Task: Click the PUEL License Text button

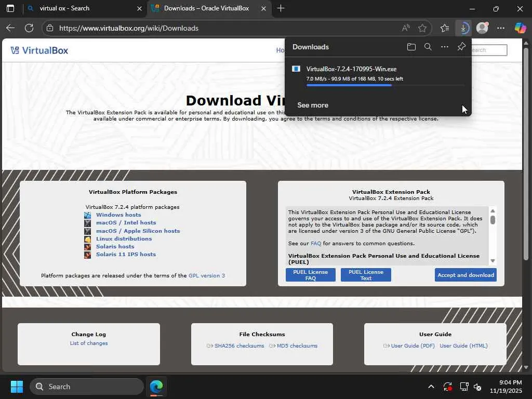Action: tap(366, 275)
